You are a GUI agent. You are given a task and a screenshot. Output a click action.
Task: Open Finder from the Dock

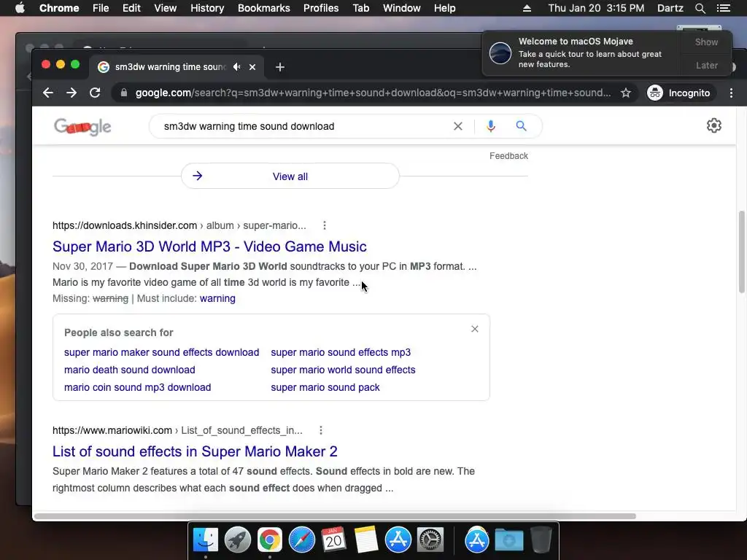pos(206,540)
